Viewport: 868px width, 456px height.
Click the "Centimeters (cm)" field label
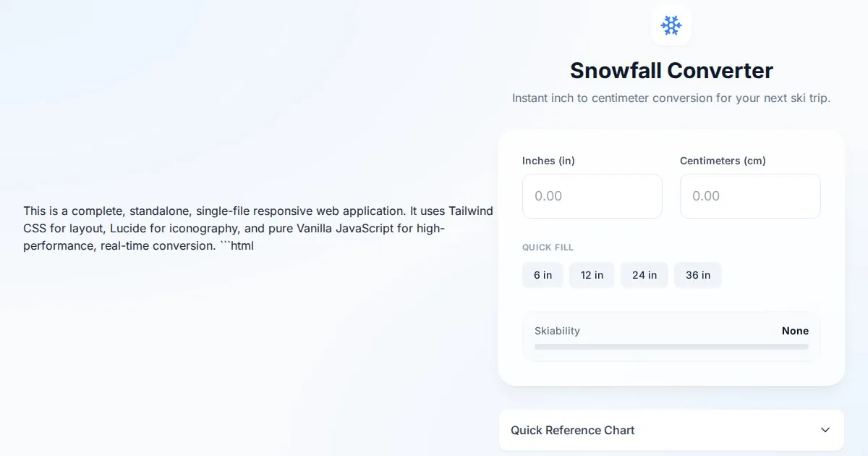click(x=723, y=161)
